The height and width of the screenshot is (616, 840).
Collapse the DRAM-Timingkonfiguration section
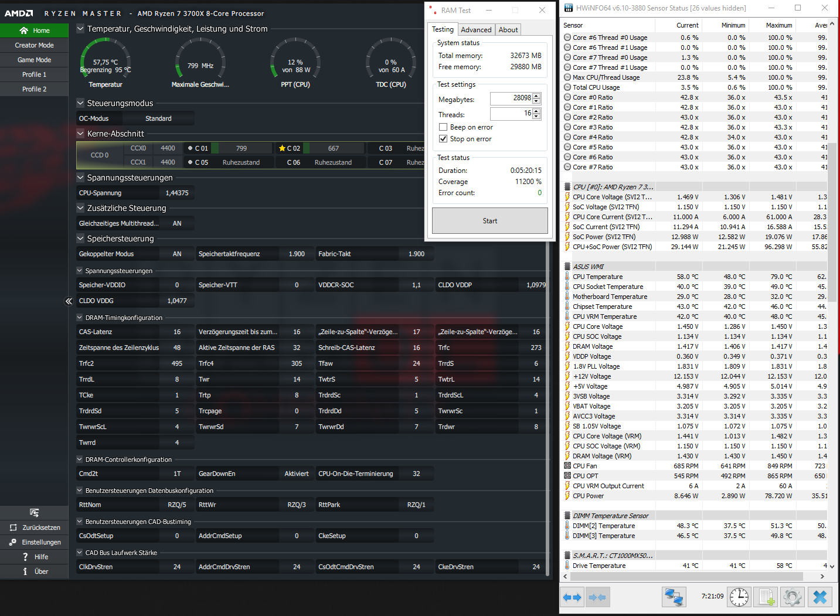[80, 318]
